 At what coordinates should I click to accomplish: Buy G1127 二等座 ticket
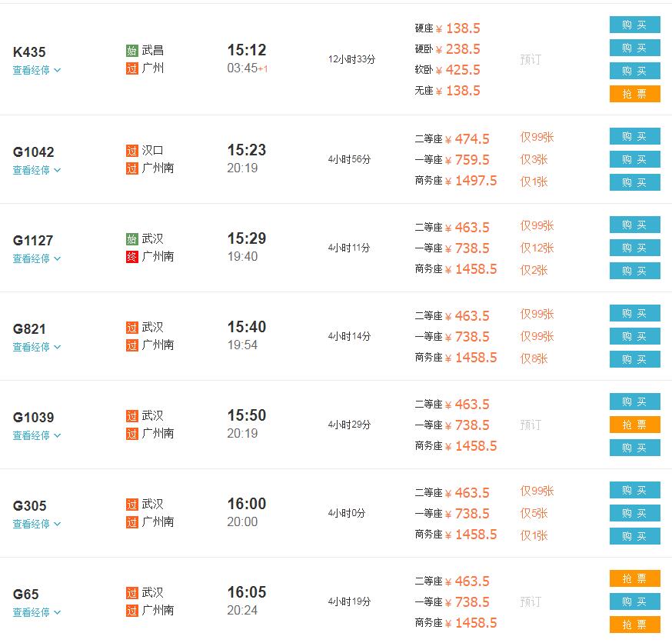pos(635,225)
